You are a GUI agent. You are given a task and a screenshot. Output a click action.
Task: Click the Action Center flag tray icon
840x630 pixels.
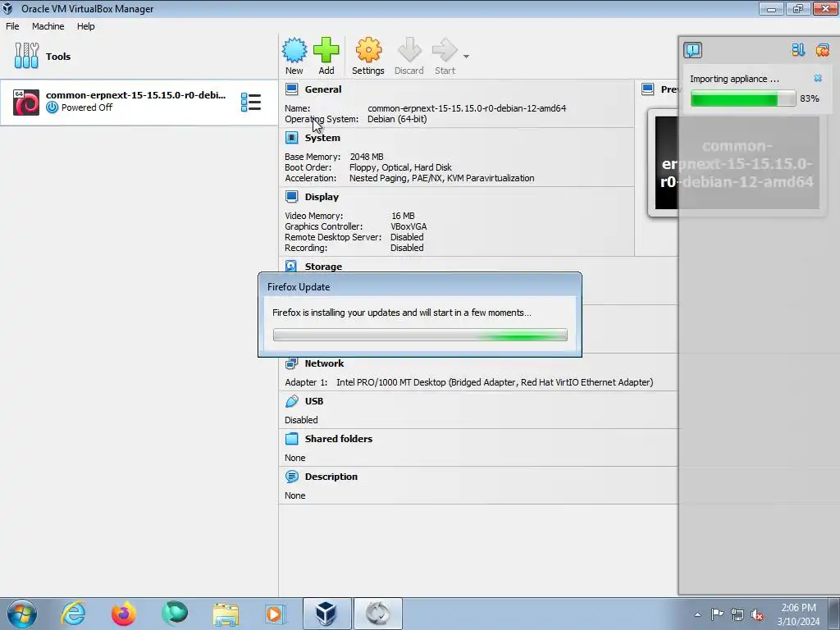pos(717,614)
